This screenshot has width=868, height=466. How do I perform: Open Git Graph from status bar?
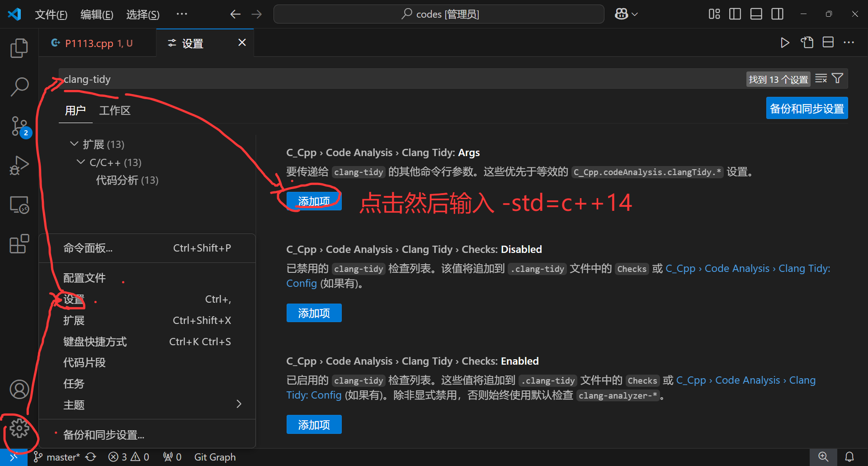(215, 457)
